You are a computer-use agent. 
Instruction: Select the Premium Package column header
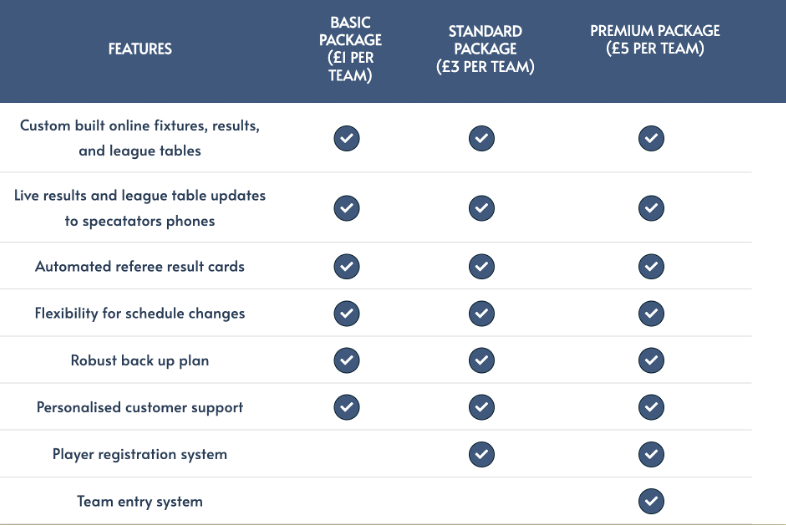click(x=655, y=40)
